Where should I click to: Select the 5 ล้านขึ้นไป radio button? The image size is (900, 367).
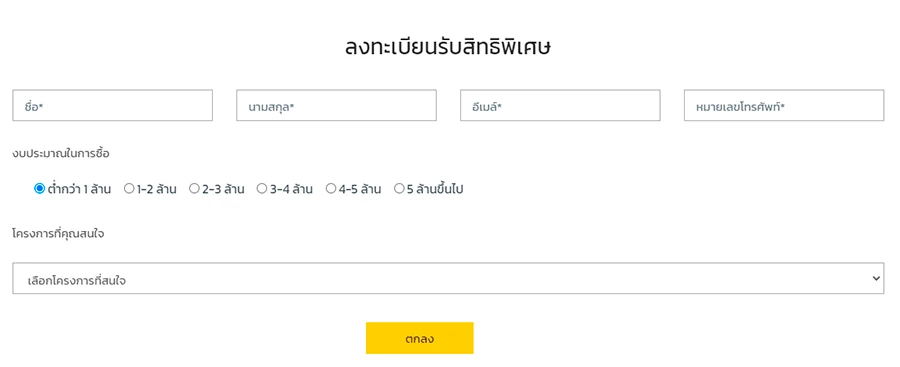[x=399, y=188]
